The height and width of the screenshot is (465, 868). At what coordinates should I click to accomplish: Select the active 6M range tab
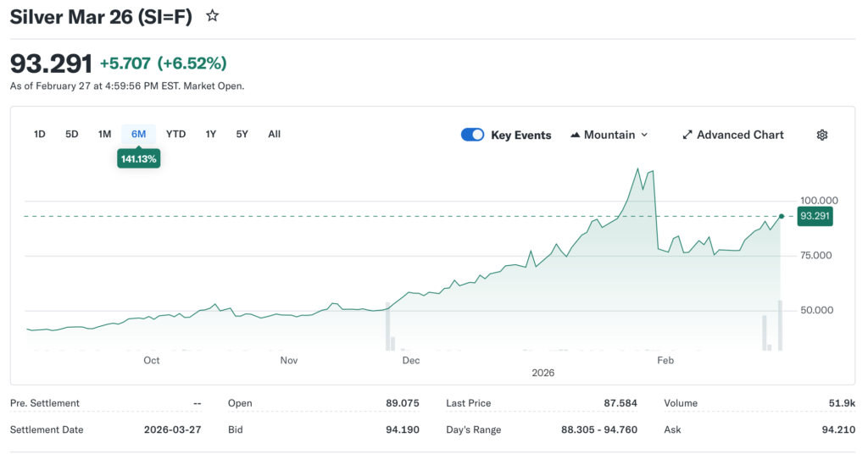(x=138, y=134)
